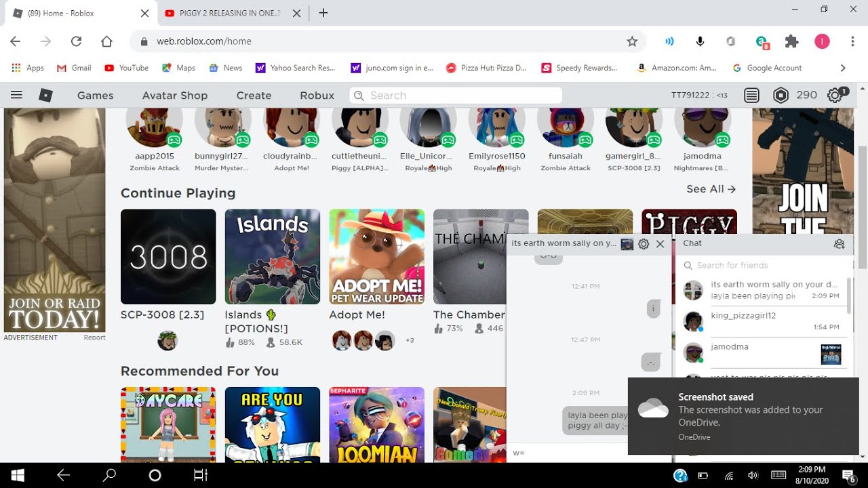Click the Adopt Me +2 friends playing count
The height and width of the screenshot is (488, 868).
click(x=410, y=340)
